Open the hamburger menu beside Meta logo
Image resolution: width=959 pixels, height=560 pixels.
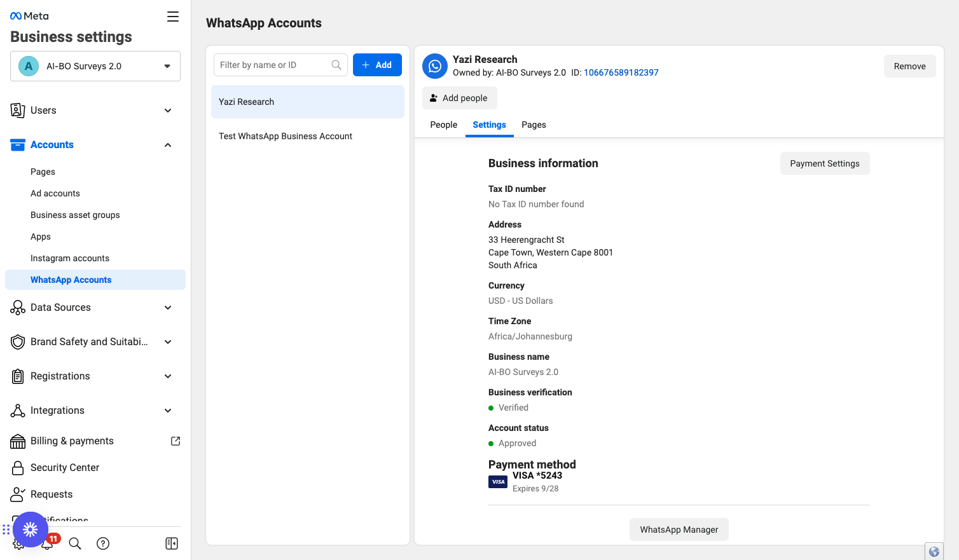173,17
